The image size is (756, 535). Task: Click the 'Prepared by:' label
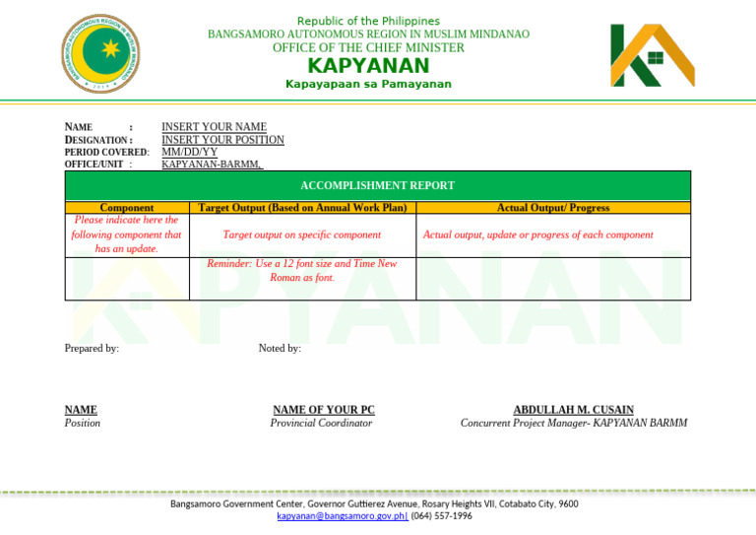(92, 349)
